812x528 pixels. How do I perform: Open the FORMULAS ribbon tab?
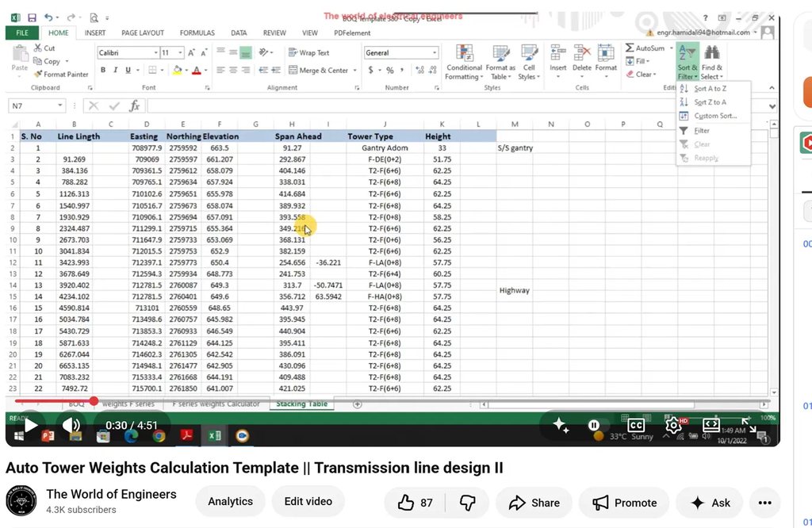(x=197, y=33)
